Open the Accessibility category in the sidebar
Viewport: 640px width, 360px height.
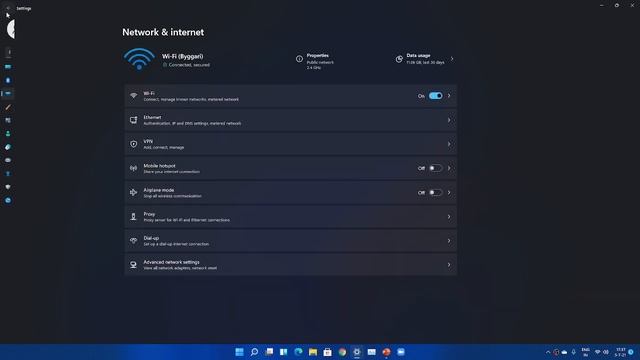click(x=8, y=173)
